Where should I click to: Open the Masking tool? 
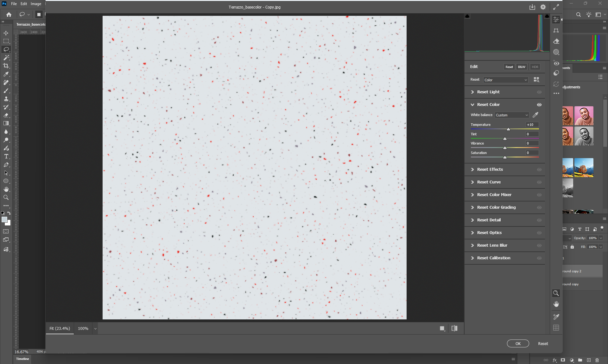pos(556,52)
